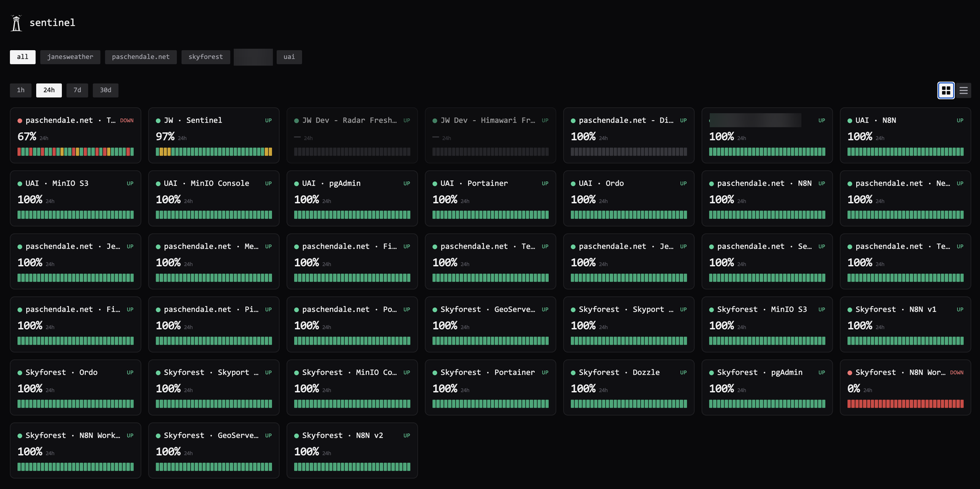The height and width of the screenshot is (489, 980).
Task: Select the 'all' group filter
Action: point(23,57)
